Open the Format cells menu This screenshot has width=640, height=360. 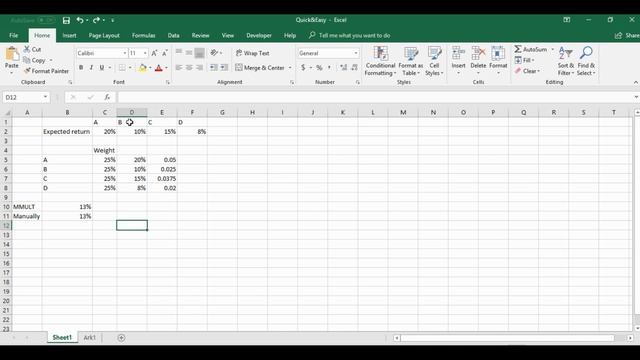(x=498, y=60)
